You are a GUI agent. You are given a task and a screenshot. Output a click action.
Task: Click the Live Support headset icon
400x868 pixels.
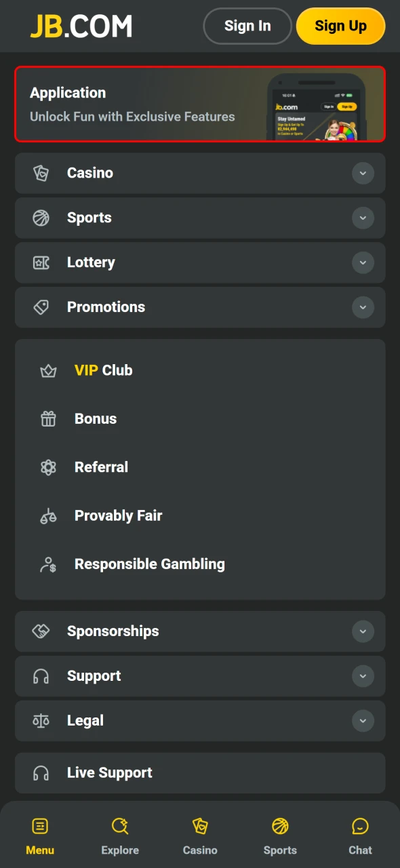point(41,772)
